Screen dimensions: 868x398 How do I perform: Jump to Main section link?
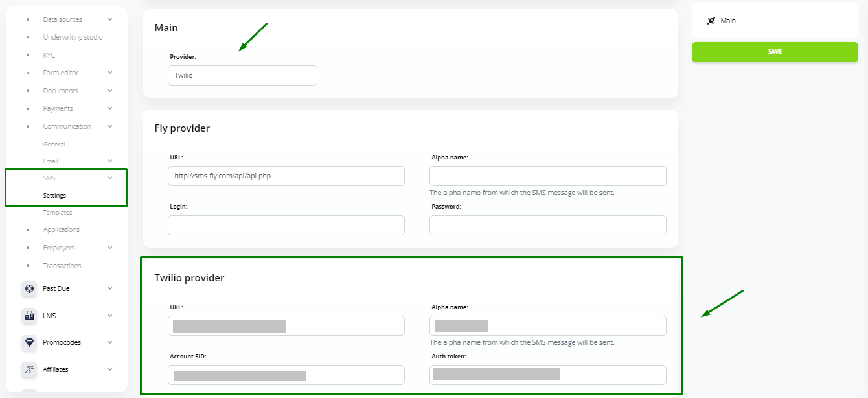click(x=728, y=21)
